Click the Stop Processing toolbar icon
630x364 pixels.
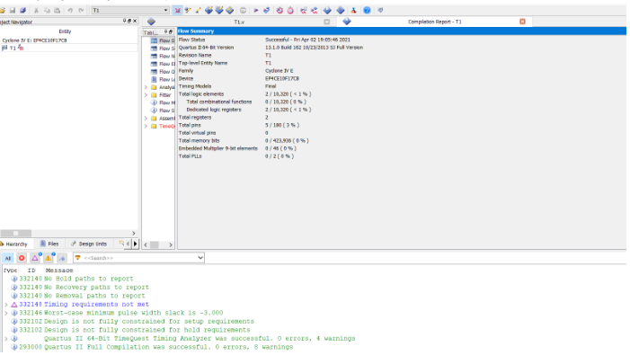[243, 11]
